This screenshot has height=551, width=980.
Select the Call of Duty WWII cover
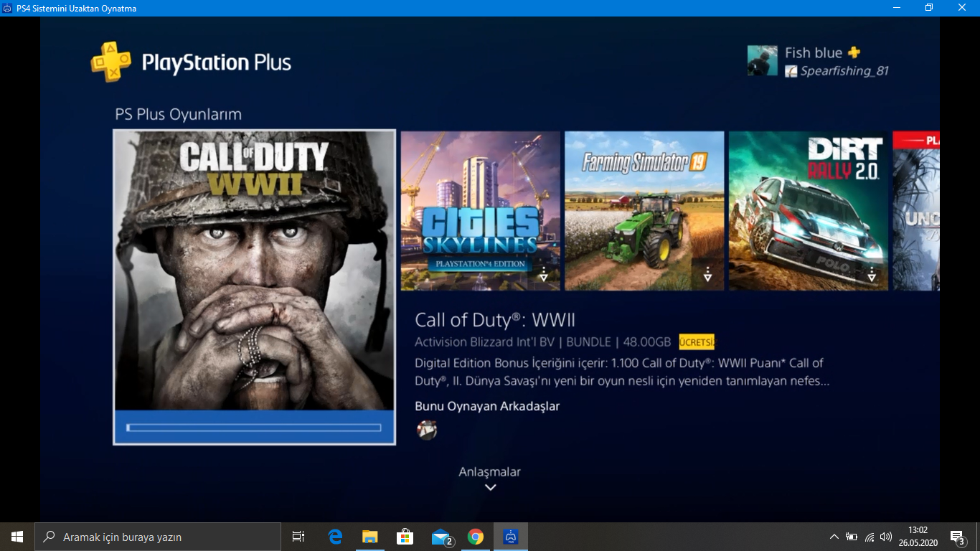click(254, 270)
